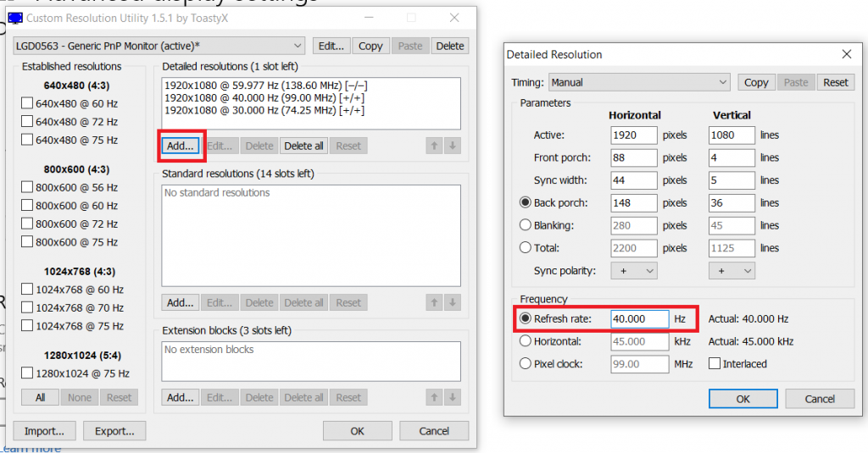Enable the 640x480 @ 60 Hz checkbox
The image size is (868, 453).
tap(27, 103)
